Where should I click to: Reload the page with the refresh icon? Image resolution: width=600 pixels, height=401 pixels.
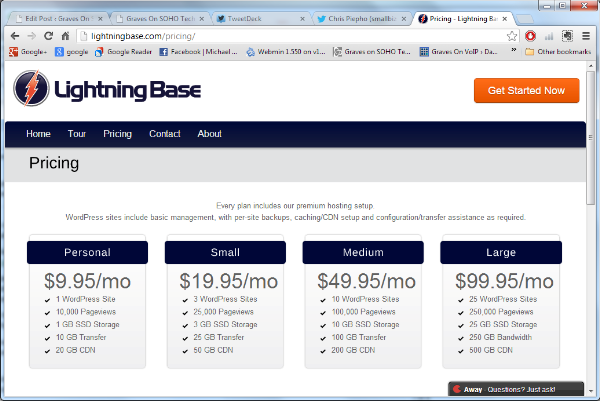coord(48,36)
